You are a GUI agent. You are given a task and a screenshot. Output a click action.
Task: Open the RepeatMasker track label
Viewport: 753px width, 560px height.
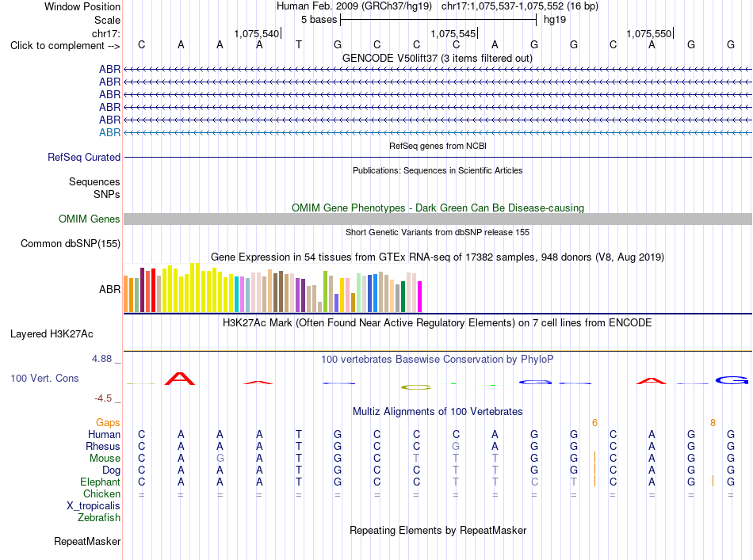87,541
